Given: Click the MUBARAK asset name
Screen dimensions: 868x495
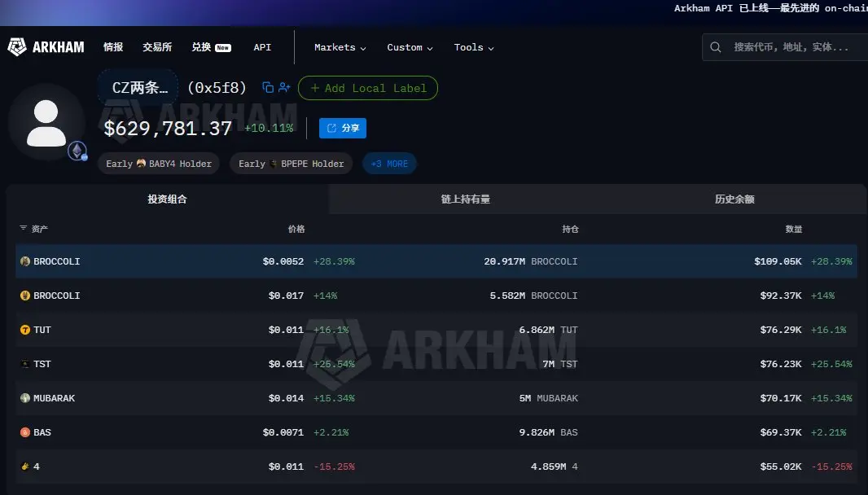Looking at the screenshot, I should coord(55,398).
